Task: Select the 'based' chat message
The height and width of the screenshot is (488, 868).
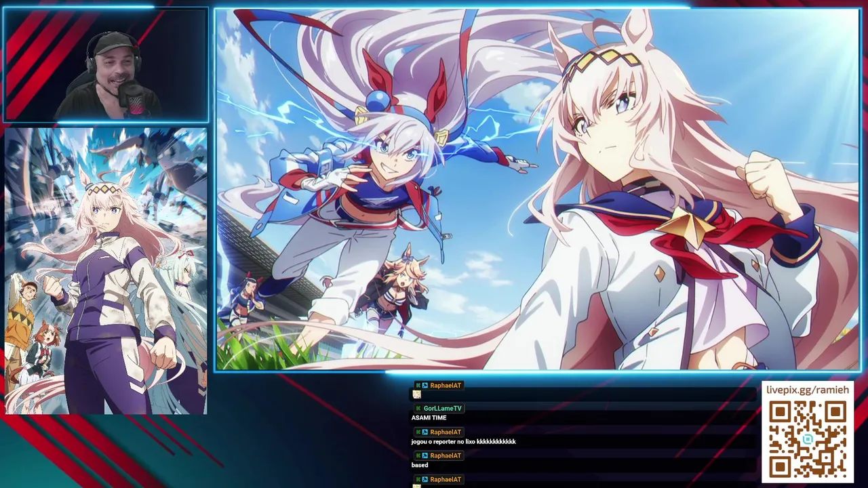Action: [420, 466]
